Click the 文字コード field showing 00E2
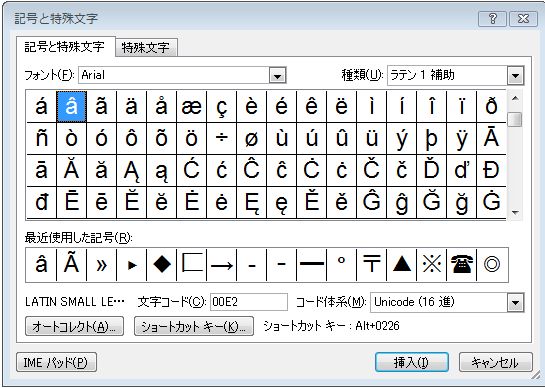The width and height of the screenshot is (545, 388). pyautogui.click(x=249, y=302)
